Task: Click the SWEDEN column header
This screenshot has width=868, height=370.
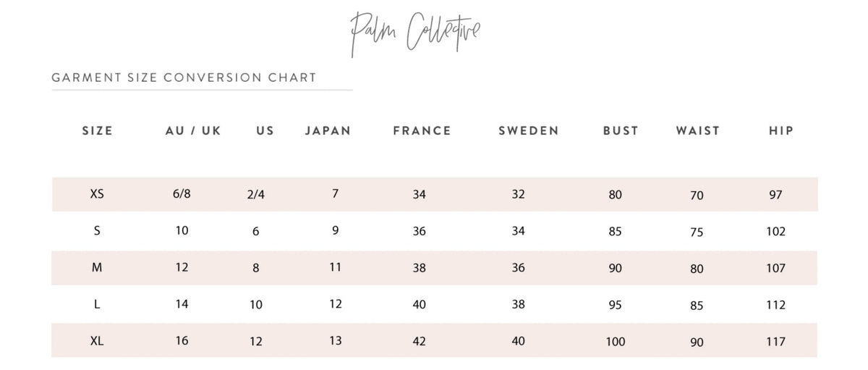Action: coord(529,131)
